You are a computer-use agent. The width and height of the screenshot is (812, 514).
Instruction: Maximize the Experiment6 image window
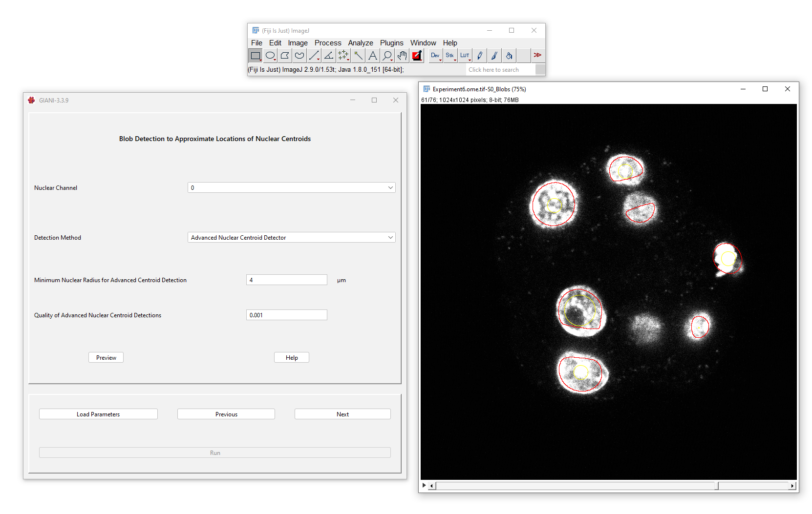coord(765,89)
